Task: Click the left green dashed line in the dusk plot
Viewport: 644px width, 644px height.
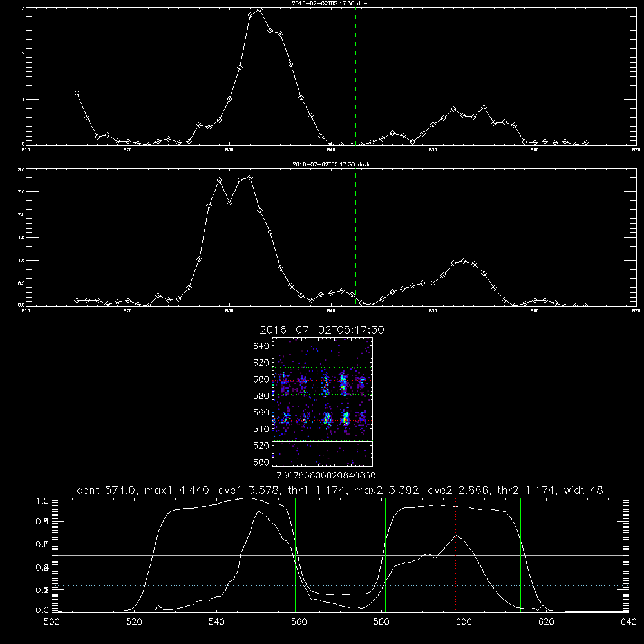Action: [x=205, y=238]
